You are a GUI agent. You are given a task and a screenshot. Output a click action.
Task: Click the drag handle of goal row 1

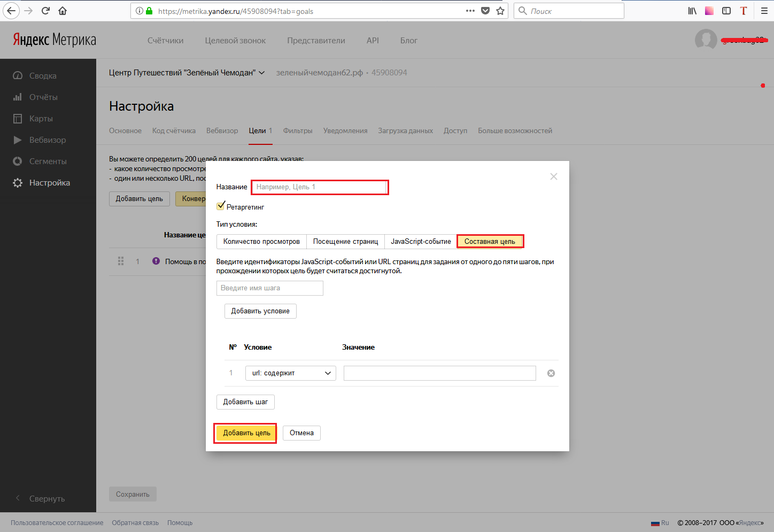(x=121, y=261)
